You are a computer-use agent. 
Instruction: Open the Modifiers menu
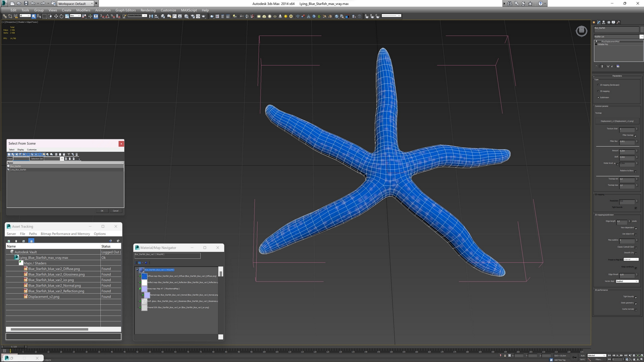pyautogui.click(x=83, y=10)
